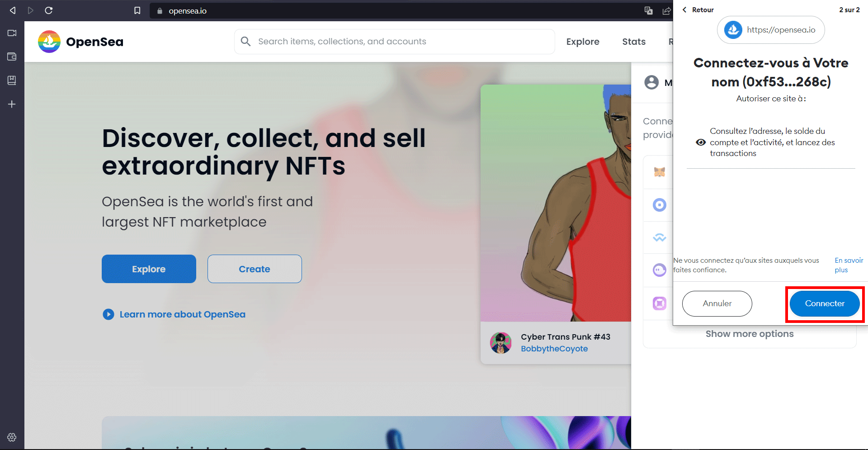
Task: Click the OpenSea rainbow logo
Action: 49,42
